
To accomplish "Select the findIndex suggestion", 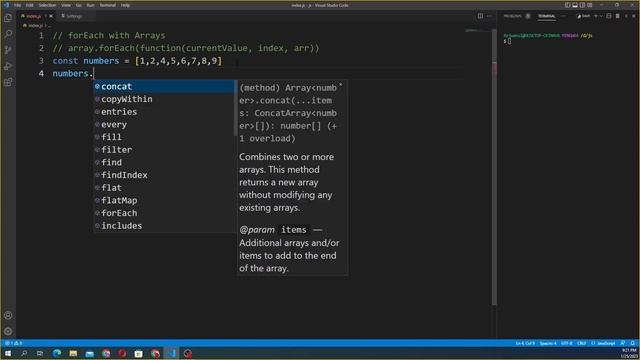I will point(164,175).
